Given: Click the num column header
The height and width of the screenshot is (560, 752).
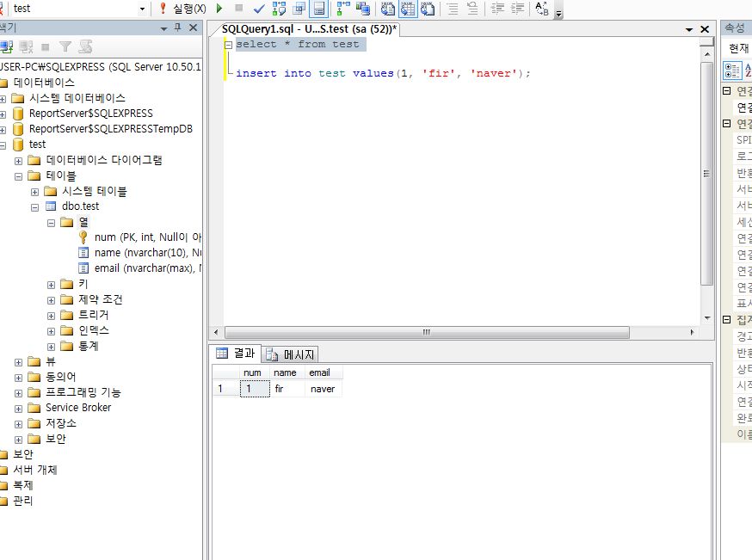Looking at the screenshot, I should tap(254, 372).
